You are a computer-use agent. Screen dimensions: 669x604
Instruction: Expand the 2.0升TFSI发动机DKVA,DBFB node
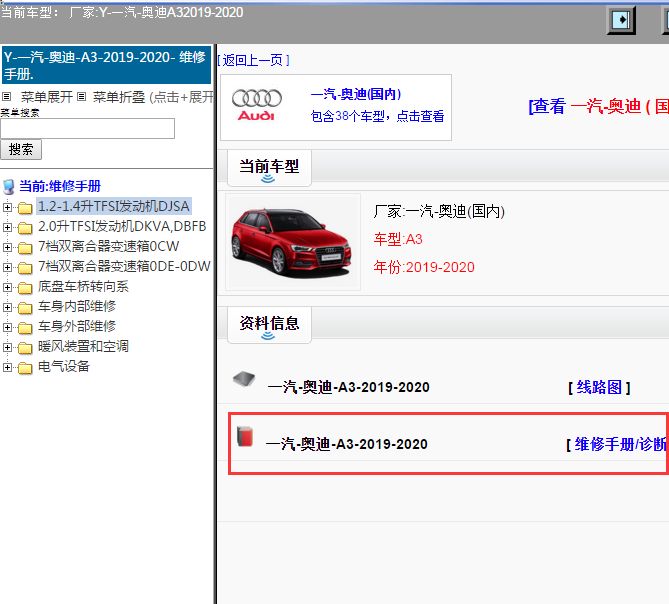tap(7, 227)
